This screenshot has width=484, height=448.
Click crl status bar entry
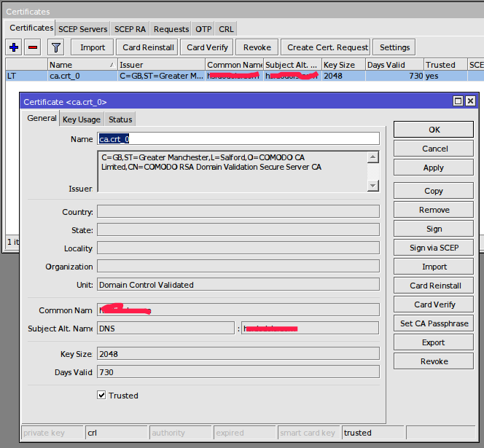(x=116, y=433)
